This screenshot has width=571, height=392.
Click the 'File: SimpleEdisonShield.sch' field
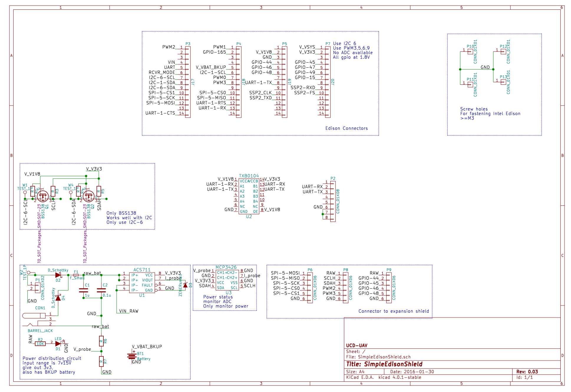(x=378, y=357)
